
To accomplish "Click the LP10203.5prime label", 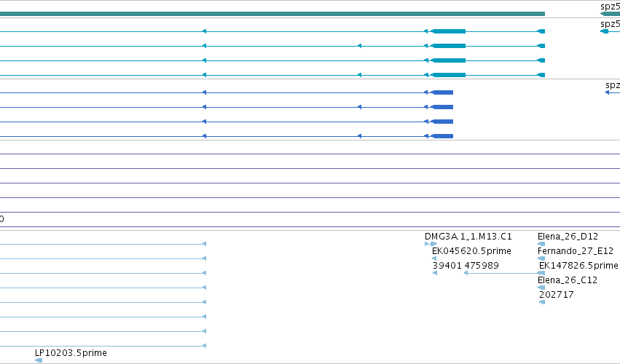I will (x=71, y=353).
